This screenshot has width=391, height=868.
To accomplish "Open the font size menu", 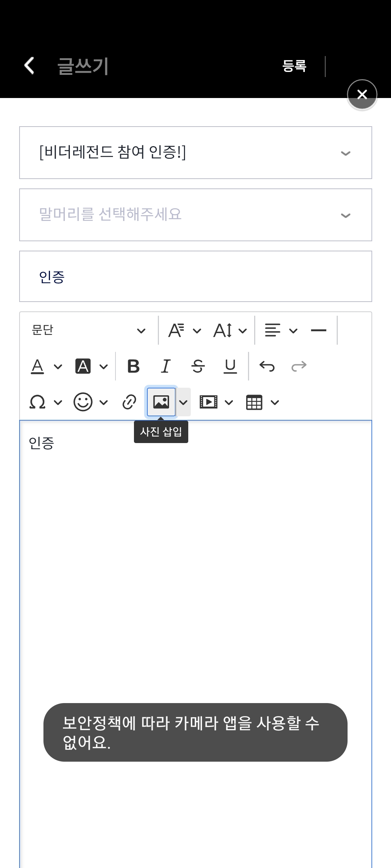I will (222, 330).
